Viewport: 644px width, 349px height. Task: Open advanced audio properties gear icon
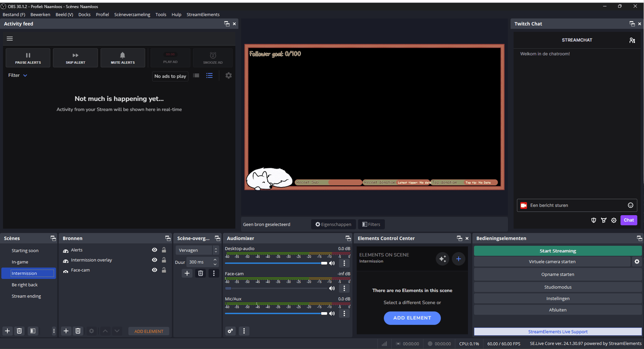[230, 331]
